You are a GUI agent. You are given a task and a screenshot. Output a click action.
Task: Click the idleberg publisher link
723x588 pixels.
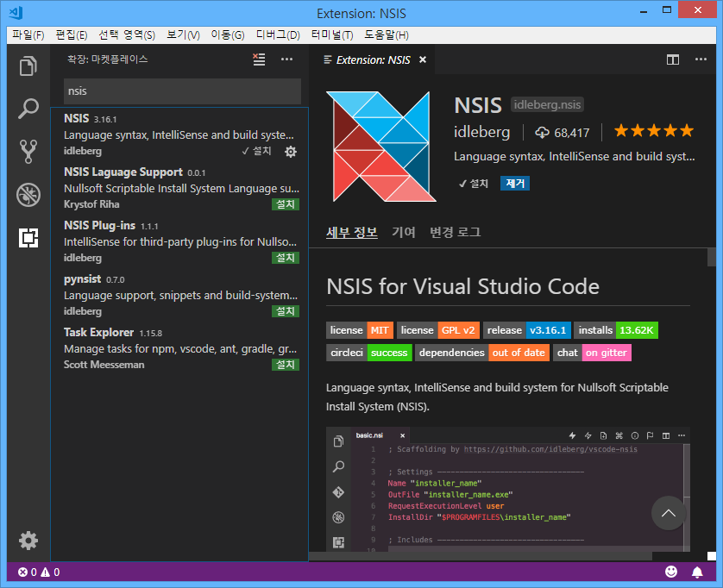(481, 132)
